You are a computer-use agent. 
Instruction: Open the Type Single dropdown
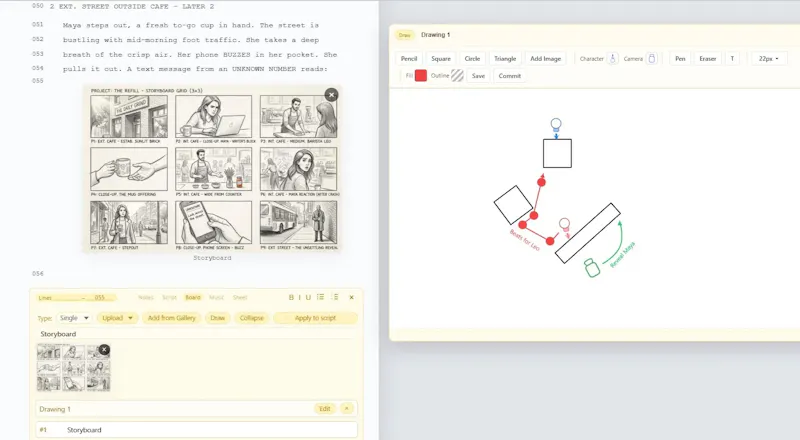74,318
